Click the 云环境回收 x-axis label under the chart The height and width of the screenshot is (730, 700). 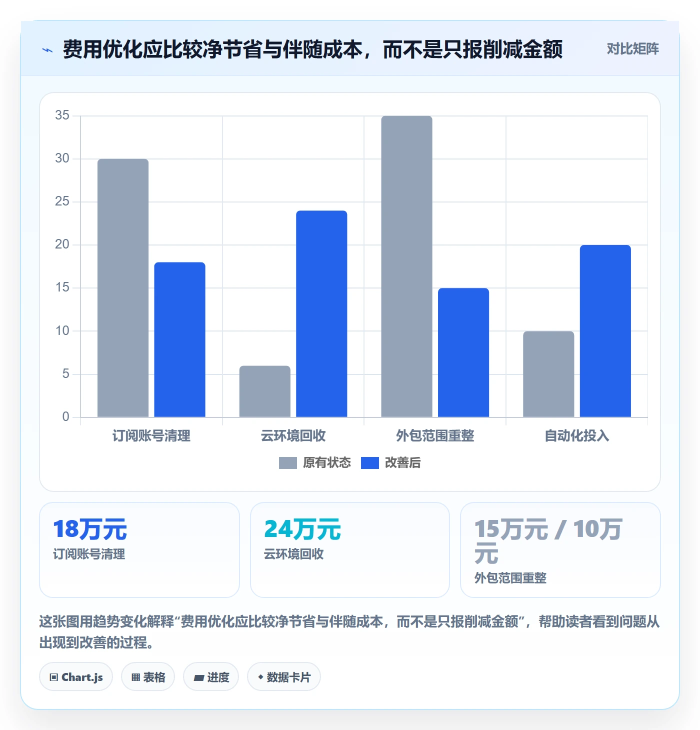293,436
